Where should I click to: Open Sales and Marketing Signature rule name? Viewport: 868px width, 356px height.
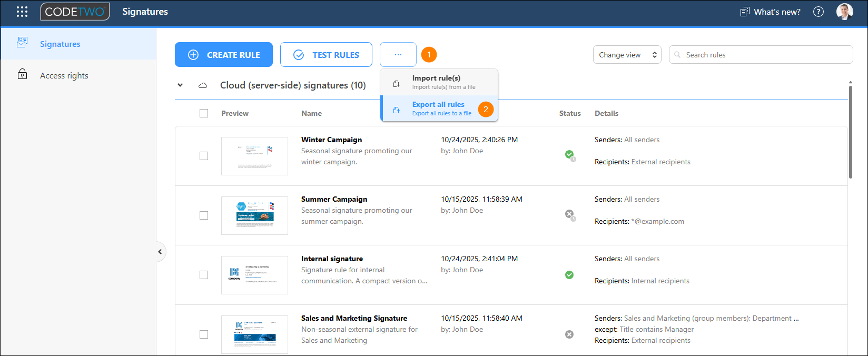click(x=354, y=318)
